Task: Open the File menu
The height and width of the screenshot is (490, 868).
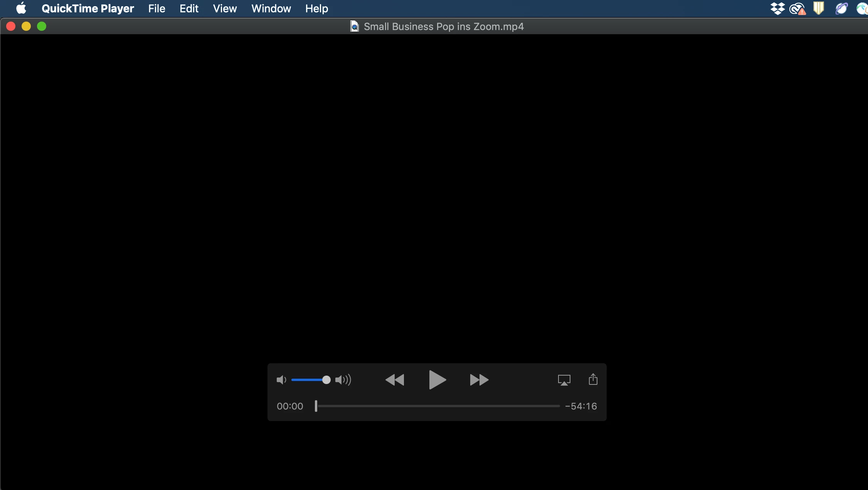Action: point(156,8)
